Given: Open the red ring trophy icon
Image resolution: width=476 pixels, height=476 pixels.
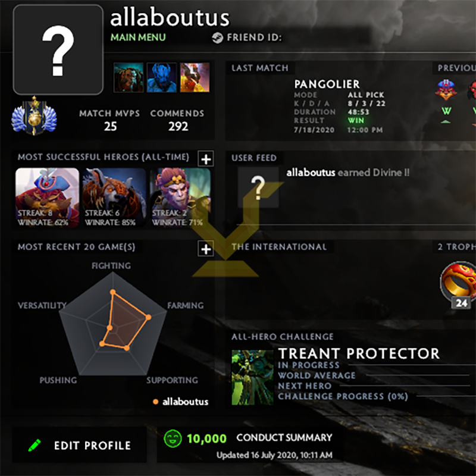Looking at the screenshot, I should 458,281.
